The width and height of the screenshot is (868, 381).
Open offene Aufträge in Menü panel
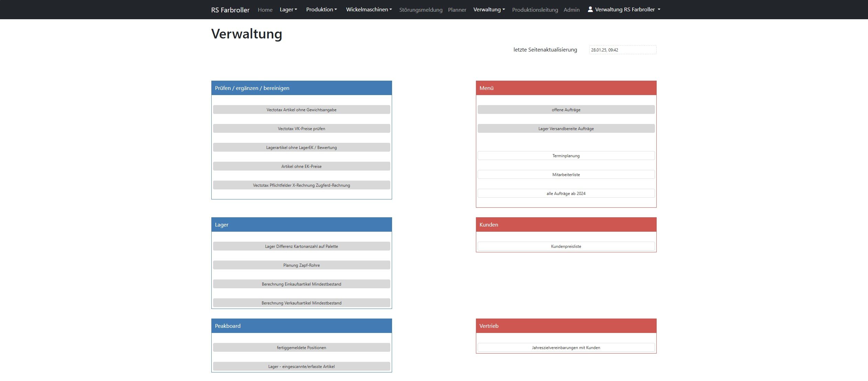click(566, 110)
